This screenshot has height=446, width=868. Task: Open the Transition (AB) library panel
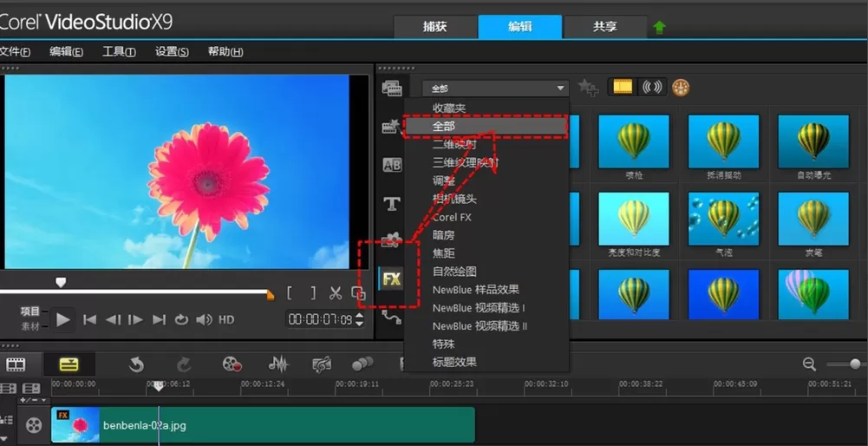(392, 165)
